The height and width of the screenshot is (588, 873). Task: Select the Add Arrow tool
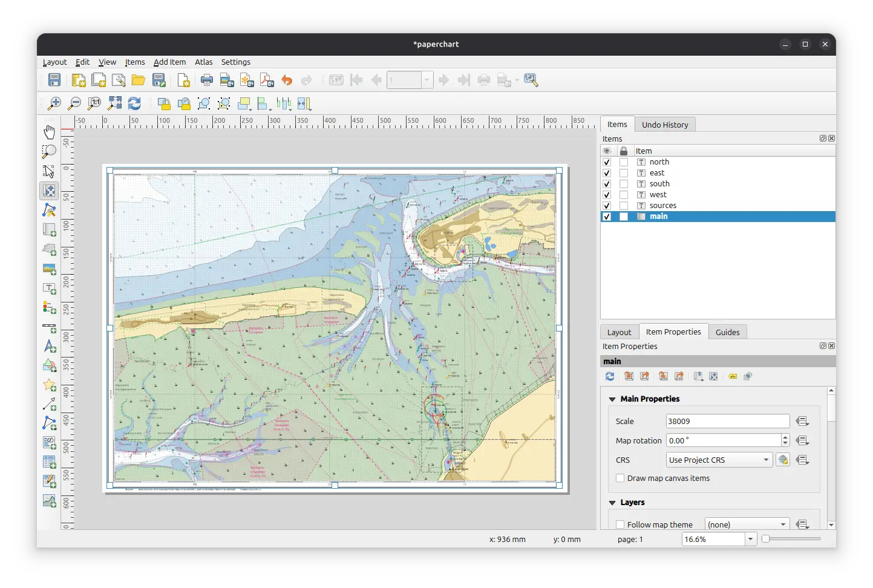pyautogui.click(x=50, y=404)
